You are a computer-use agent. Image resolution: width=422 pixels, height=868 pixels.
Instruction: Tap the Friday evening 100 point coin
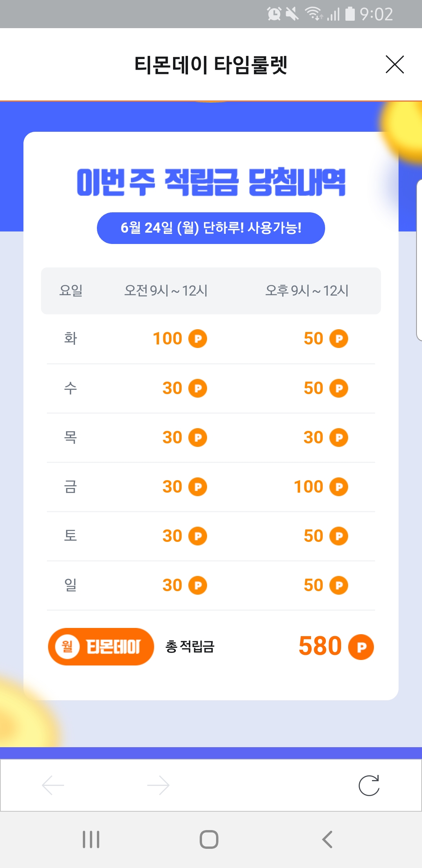tap(339, 487)
